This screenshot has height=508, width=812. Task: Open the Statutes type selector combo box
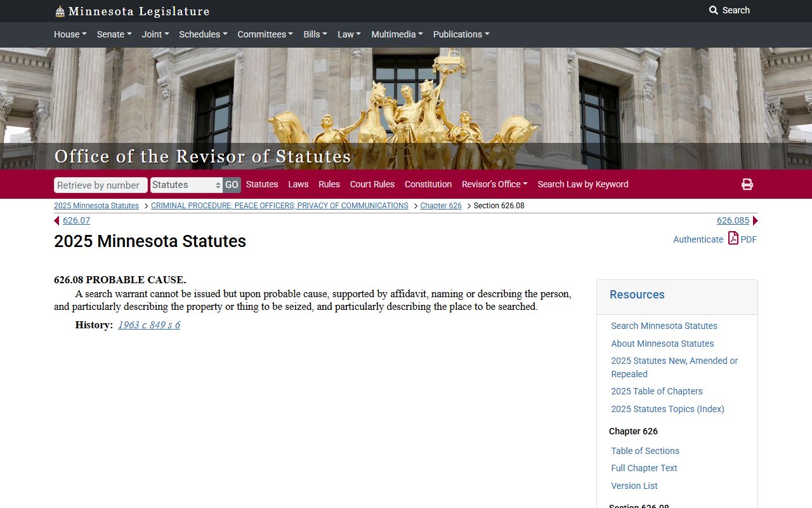[x=187, y=185]
